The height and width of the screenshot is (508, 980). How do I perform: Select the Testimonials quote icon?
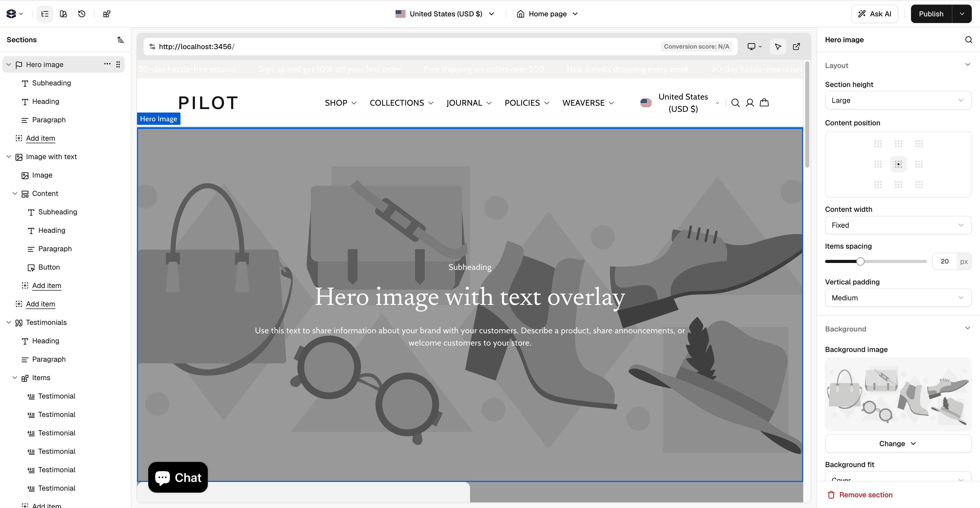click(x=19, y=323)
